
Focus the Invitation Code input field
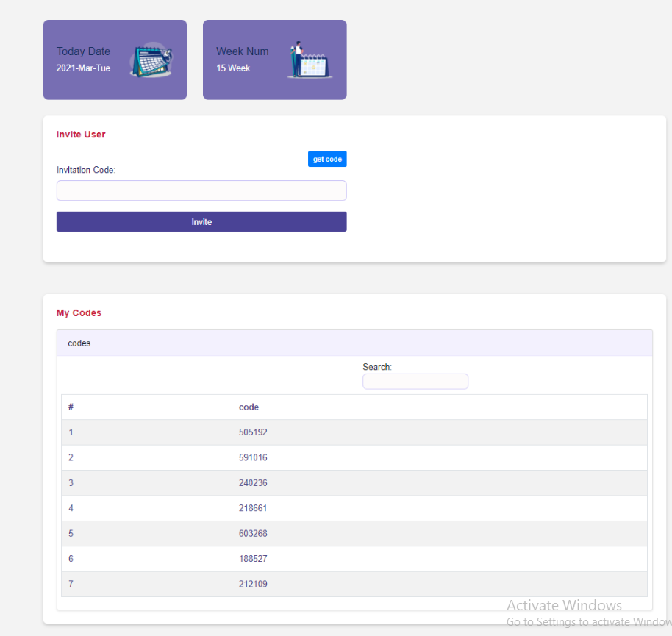(x=201, y=190)
